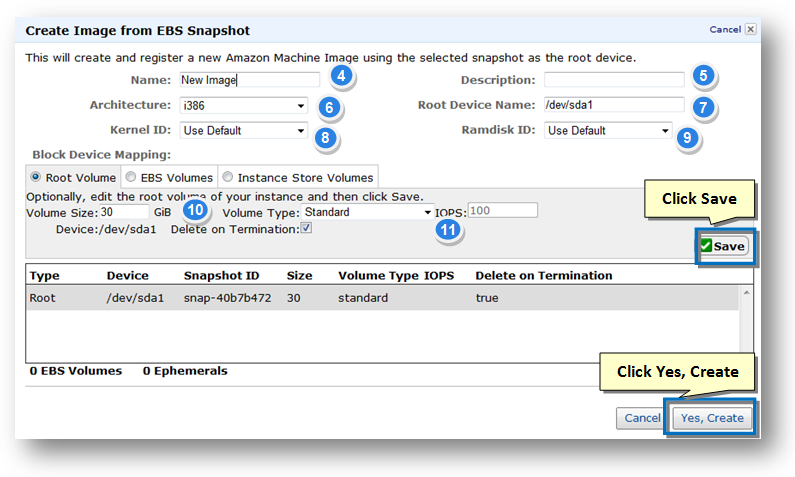Click the Size column header
The width and height of the screenshot is (795, 477).
[299, 276]
